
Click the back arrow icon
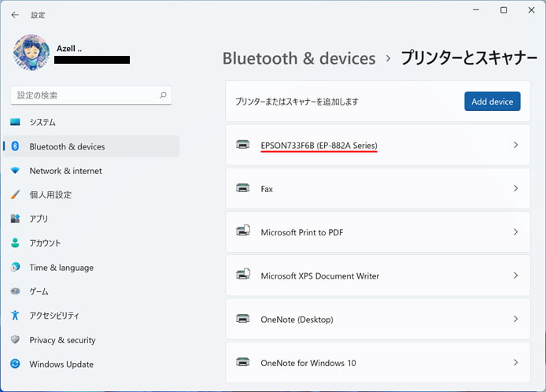(15, 15)
